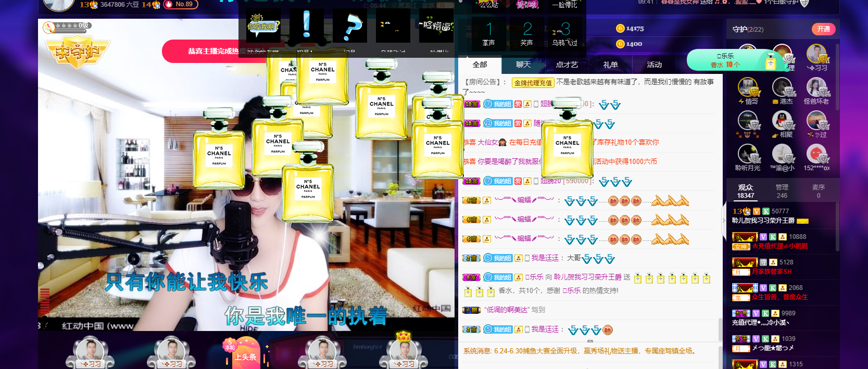Play the 乌鸦飞过 crow sound effect
The width and height of the screenshot is (868, 369).
(x=565, y=33)
